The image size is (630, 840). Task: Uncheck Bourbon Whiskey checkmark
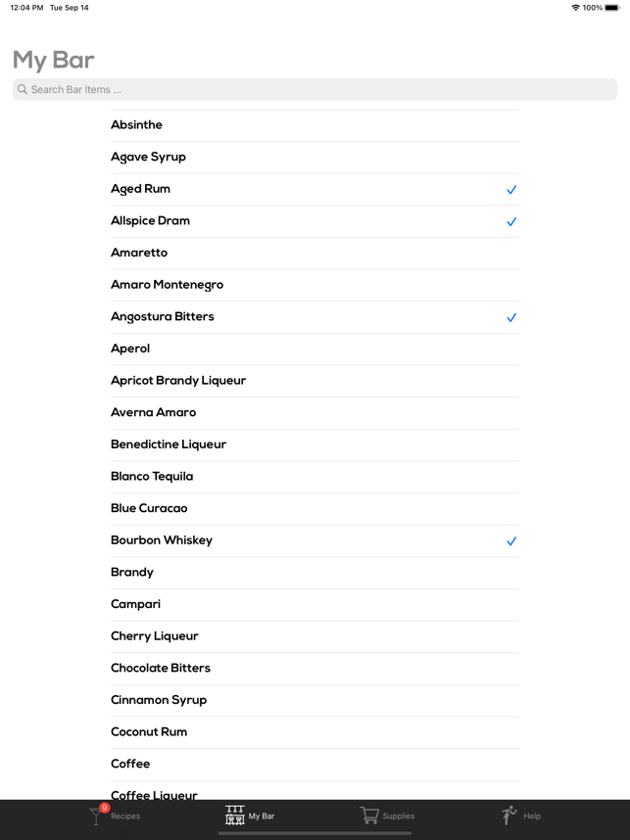tap(511, 541)
